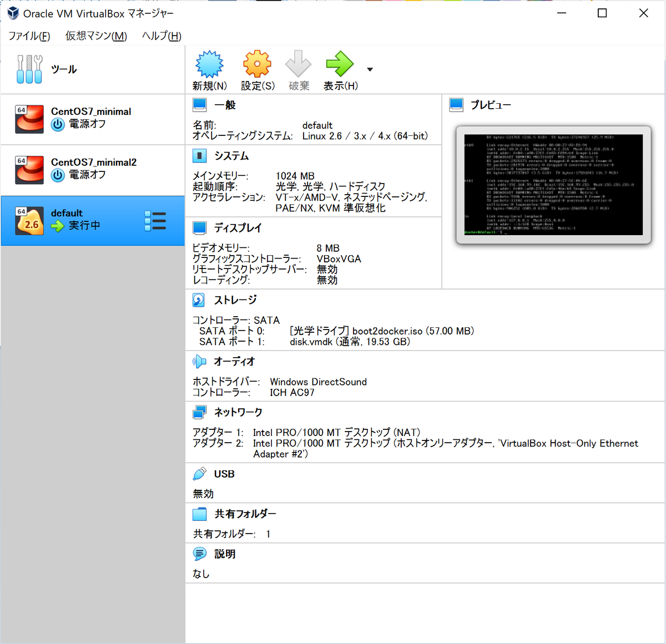This screenshot has height=644, width=666.
Task: Open the 仮想マシン(M) menu
Action: click(x=96, y=36)
